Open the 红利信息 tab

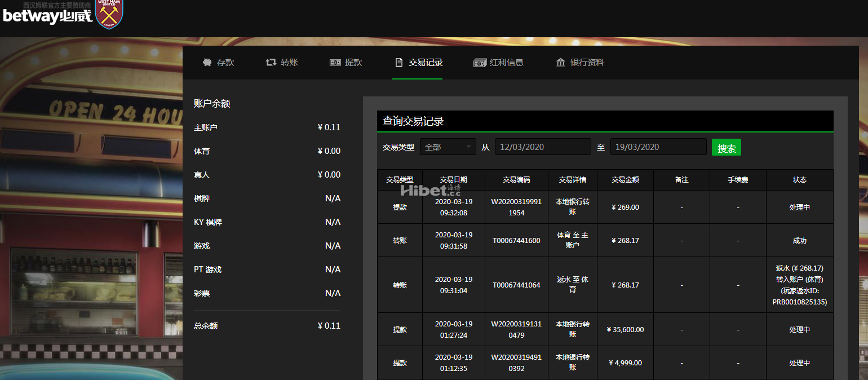pyautogui.click(x=506, y=63)
